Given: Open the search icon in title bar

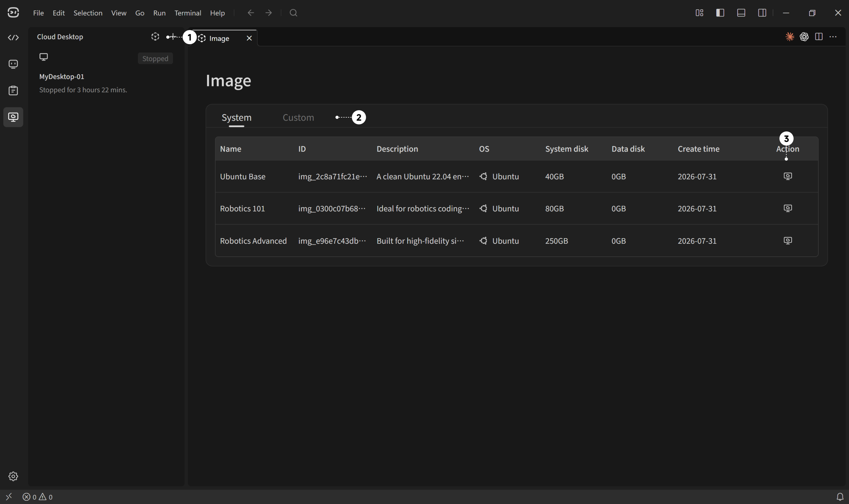Looking at the screenshot, I should [x=293, y=13].
